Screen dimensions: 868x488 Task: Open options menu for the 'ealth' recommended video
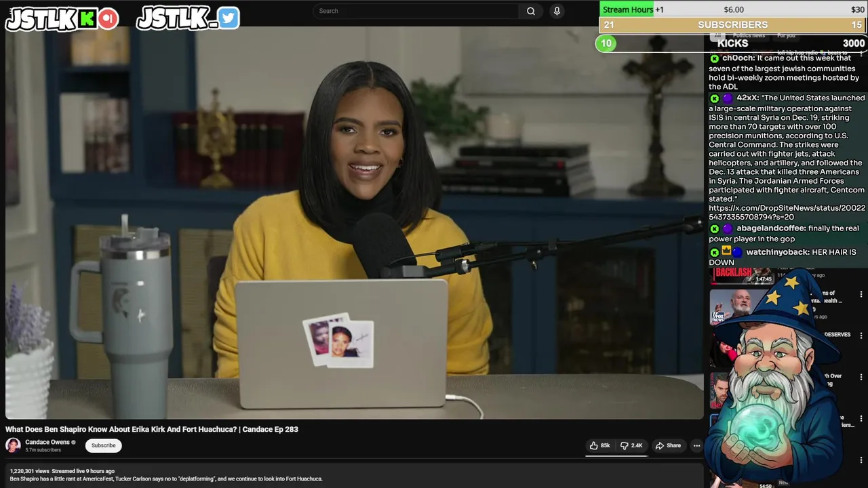coord(861,294)
